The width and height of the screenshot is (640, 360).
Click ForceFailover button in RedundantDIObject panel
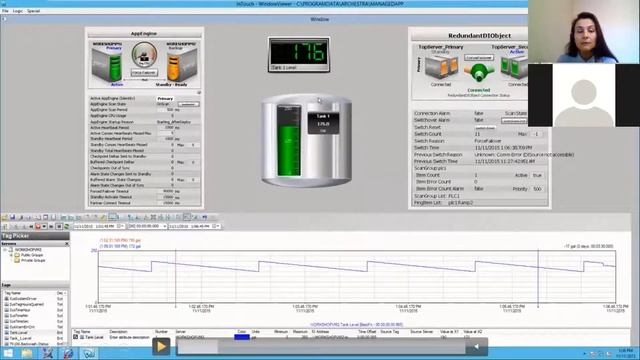click(x=479, y=58)
